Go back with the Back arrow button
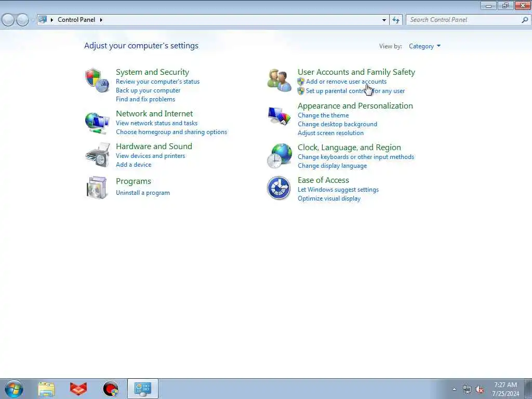Screen dimensions: 532x399 [x=8, y=20]
